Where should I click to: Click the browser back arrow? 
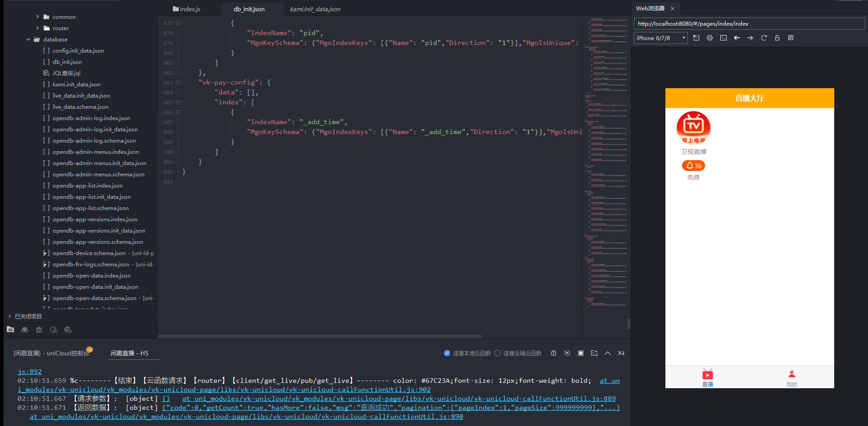pos(737,38)
